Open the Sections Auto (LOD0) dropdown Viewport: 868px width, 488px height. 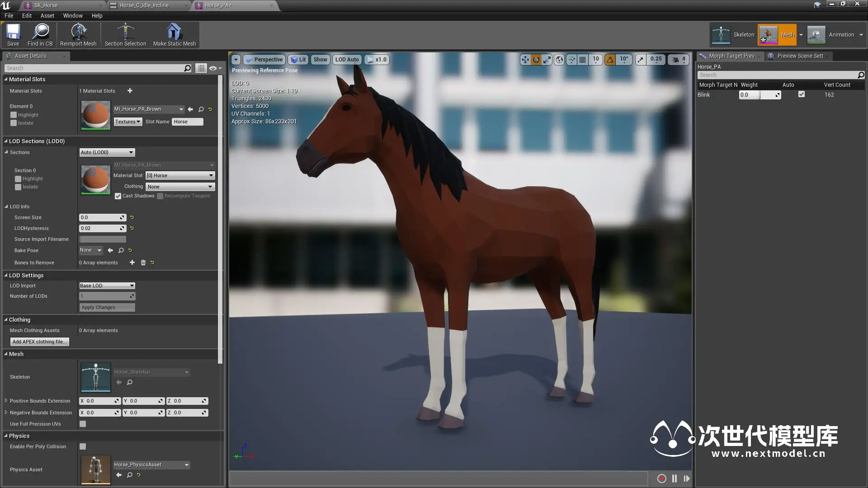pos(107,152)
